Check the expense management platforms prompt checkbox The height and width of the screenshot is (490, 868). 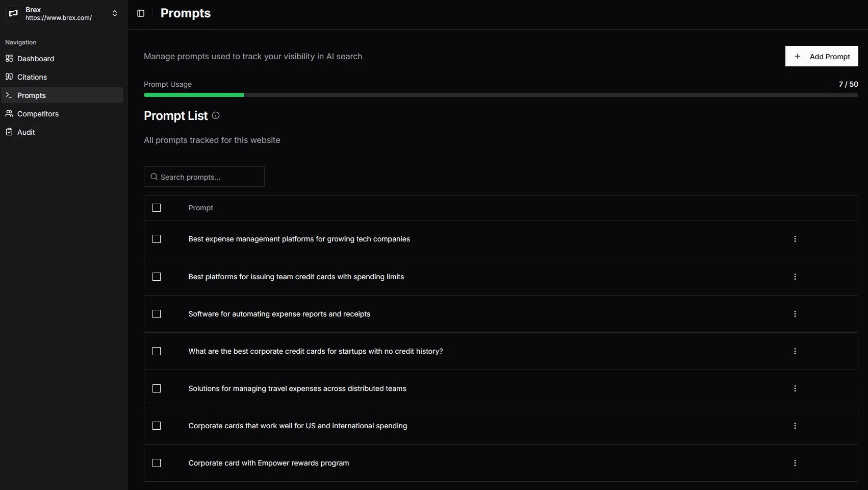tap(157, 239)
